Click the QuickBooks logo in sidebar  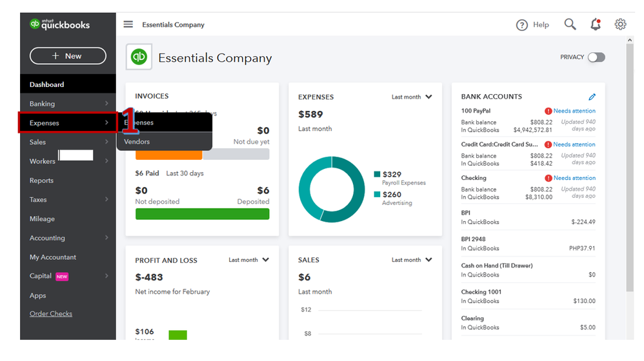click(x=59, y=24)
